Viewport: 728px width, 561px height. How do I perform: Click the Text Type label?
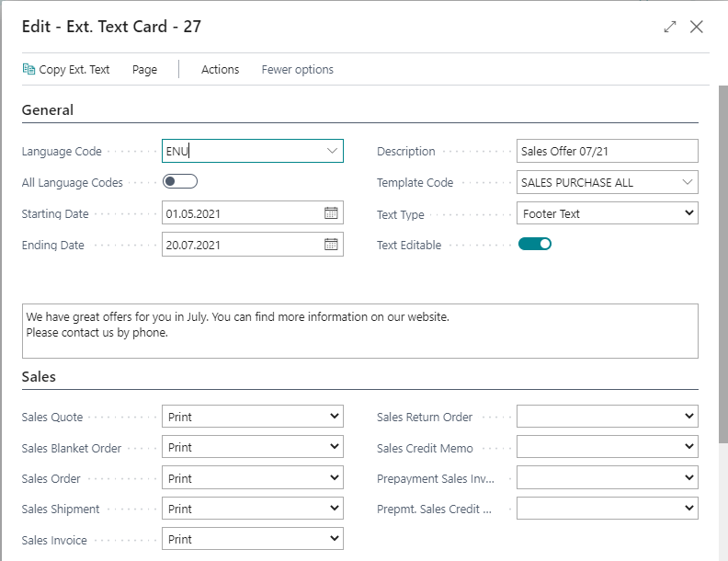click(401, 214)
